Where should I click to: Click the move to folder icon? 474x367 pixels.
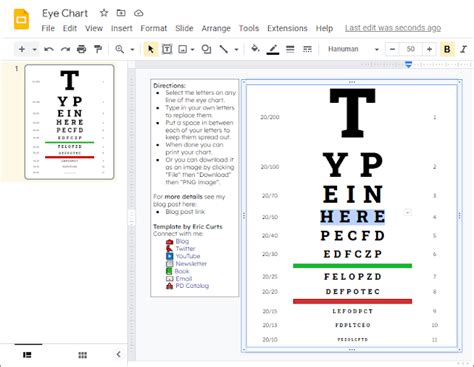point(121,13)
